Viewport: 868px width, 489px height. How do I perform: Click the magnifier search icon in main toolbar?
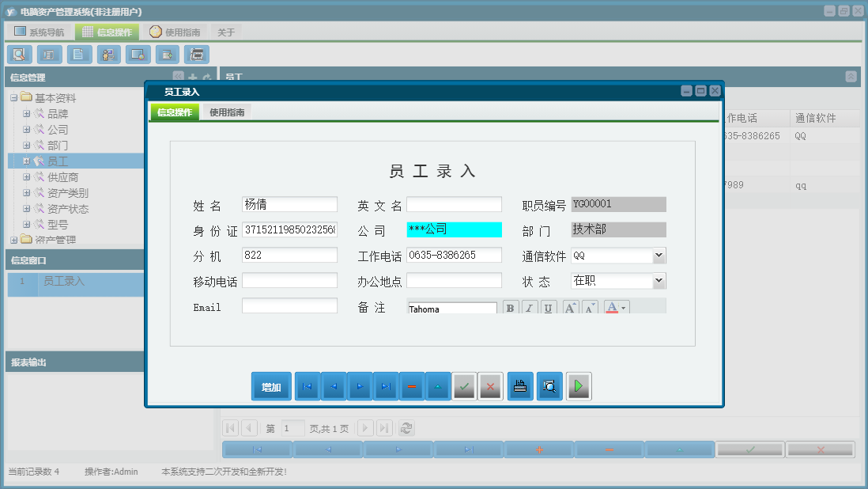click(20, 55)
